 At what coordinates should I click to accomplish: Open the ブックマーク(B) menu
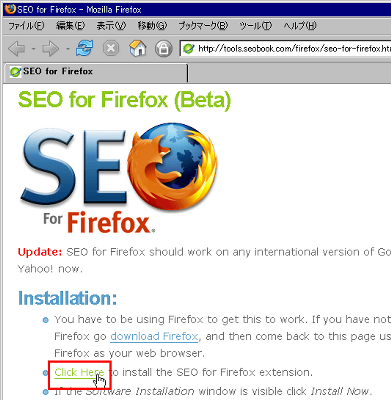tap(203, 26)
